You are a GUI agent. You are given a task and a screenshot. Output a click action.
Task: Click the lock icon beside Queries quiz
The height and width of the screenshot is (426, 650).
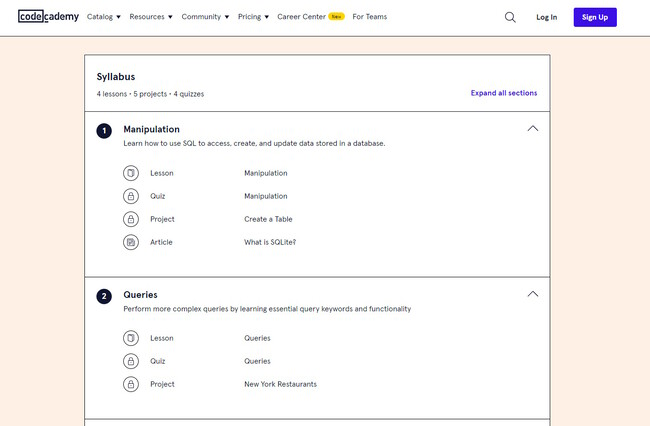click(x=131, y=361)
